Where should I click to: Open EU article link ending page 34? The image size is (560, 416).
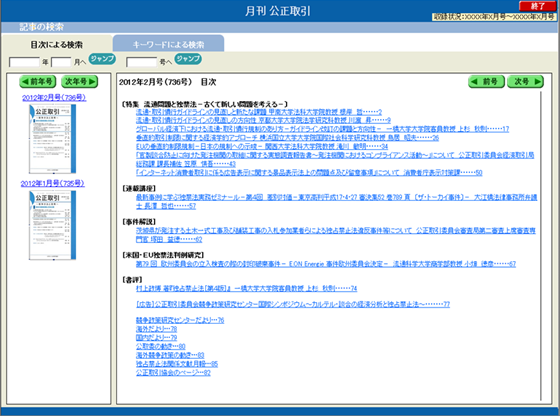[262, 146]
